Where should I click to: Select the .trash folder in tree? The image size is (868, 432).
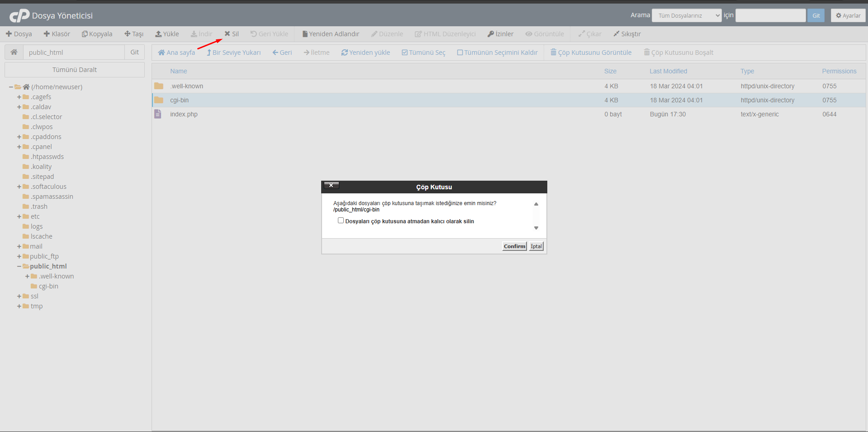pyautogui.click(x=39, y=206)
